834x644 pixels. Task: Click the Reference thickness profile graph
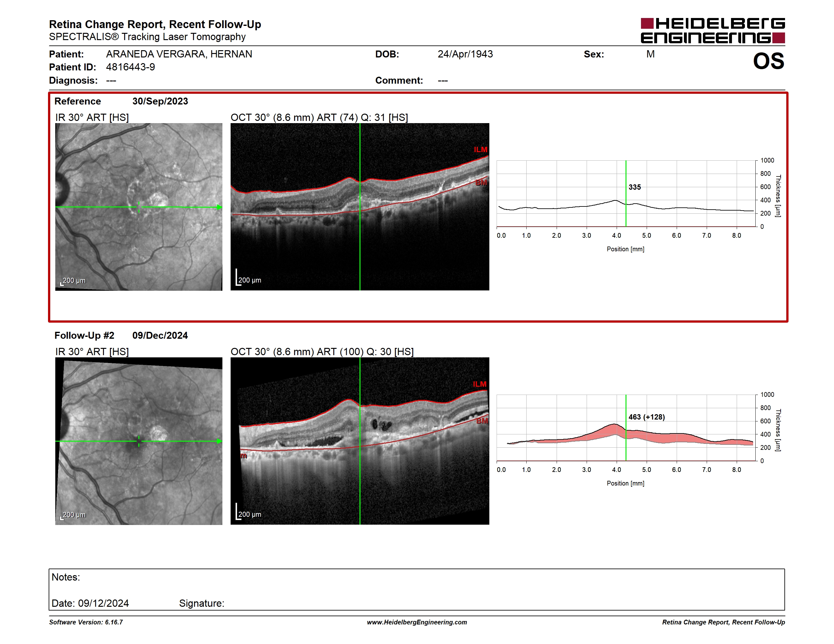[x=626, y=194]
